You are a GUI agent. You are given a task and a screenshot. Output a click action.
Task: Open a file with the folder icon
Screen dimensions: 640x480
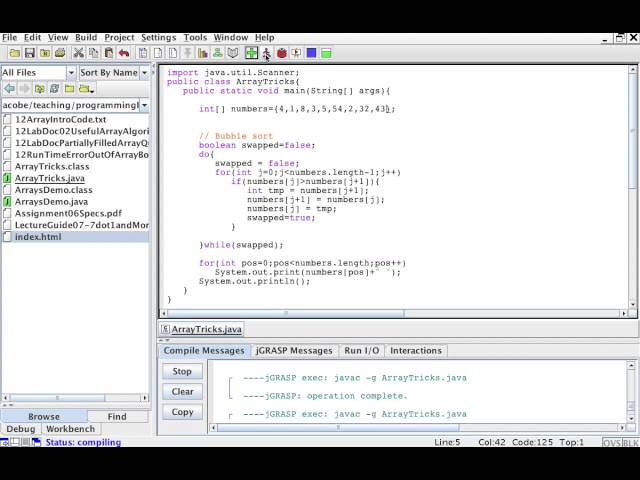(15, 53)
